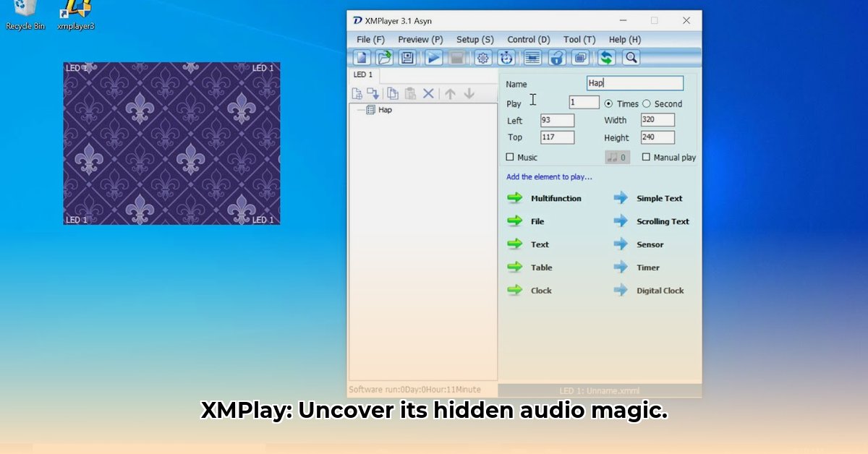Delete the selection using the X icon
The image size is (868, 454).
428,93
